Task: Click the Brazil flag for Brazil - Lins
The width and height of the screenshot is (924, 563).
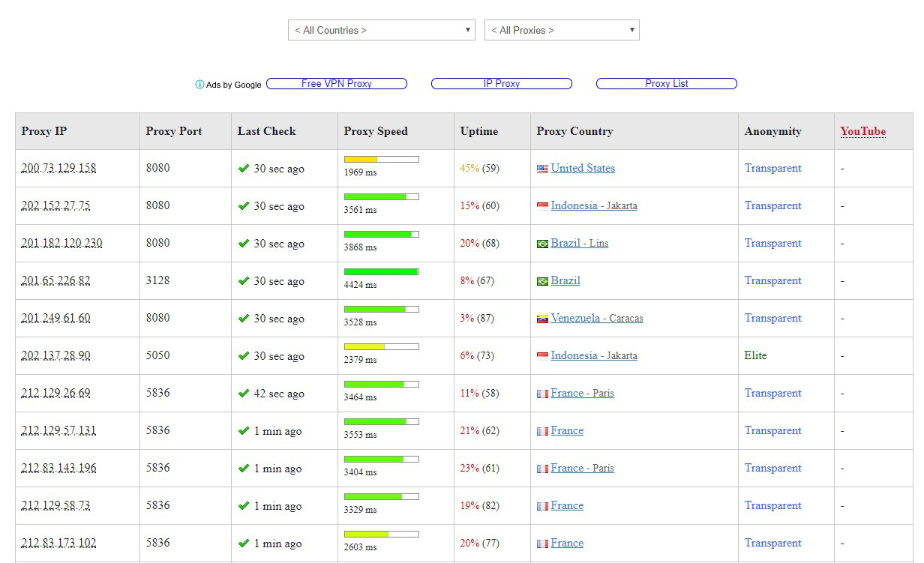Action: pyautogui.click(x=542, y=243)
